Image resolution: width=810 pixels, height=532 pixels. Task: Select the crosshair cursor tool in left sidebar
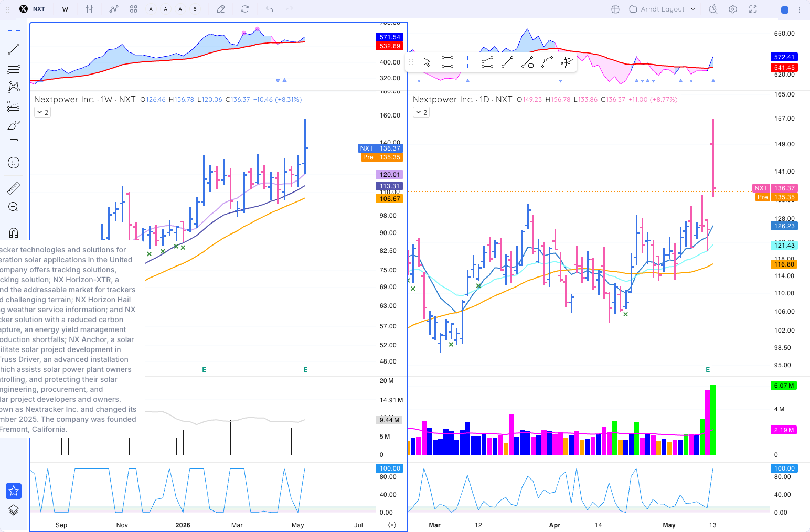[x=14, y=30]
